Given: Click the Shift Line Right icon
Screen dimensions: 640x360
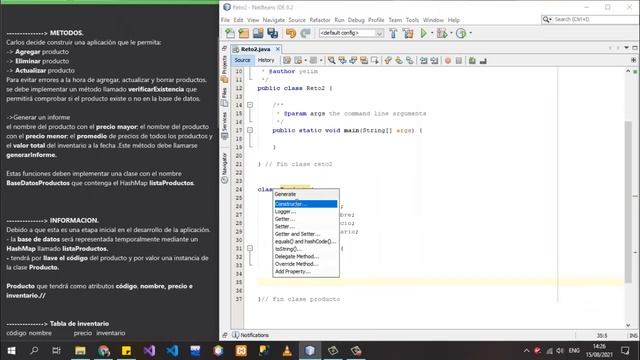Looking at the screenshot, I should click(x=434, y=60).
